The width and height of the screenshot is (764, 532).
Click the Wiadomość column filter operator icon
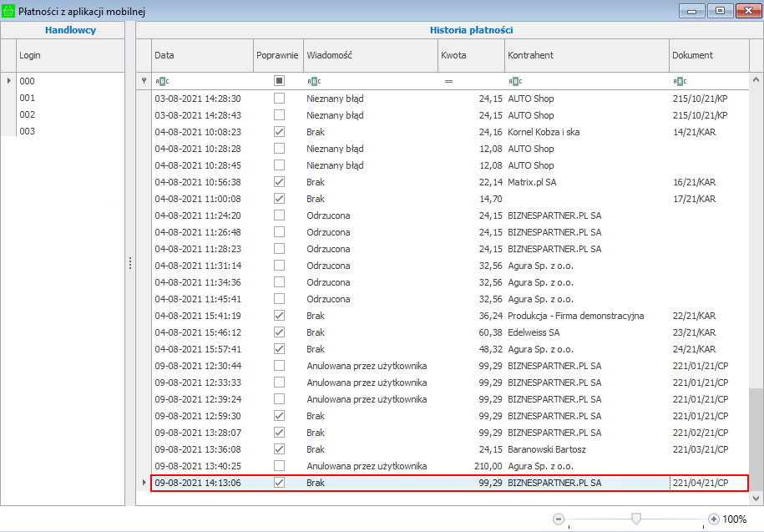(x=314, y=81)
